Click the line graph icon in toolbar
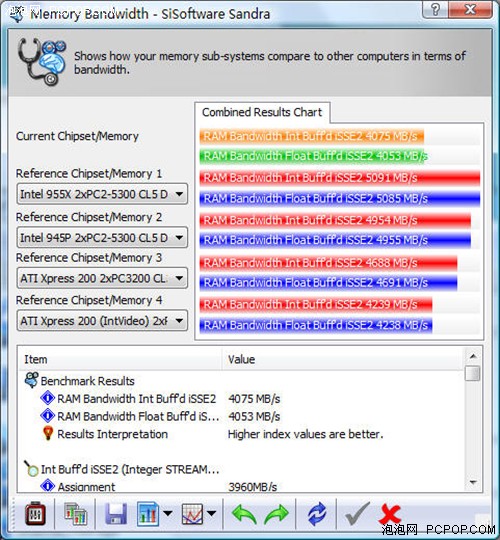The width and height of the screenshot is (500, 540). click(192, 513)
